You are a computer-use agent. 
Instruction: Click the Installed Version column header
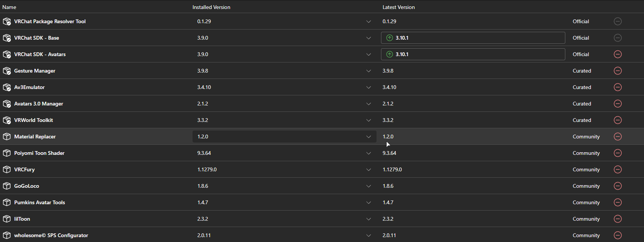click(211, 7)
